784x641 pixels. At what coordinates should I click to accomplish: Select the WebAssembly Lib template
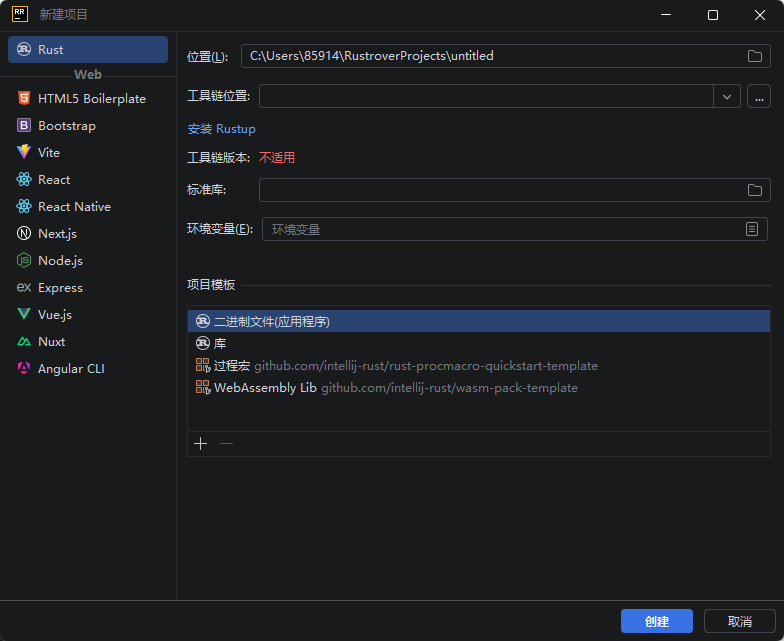pos(478,388)
